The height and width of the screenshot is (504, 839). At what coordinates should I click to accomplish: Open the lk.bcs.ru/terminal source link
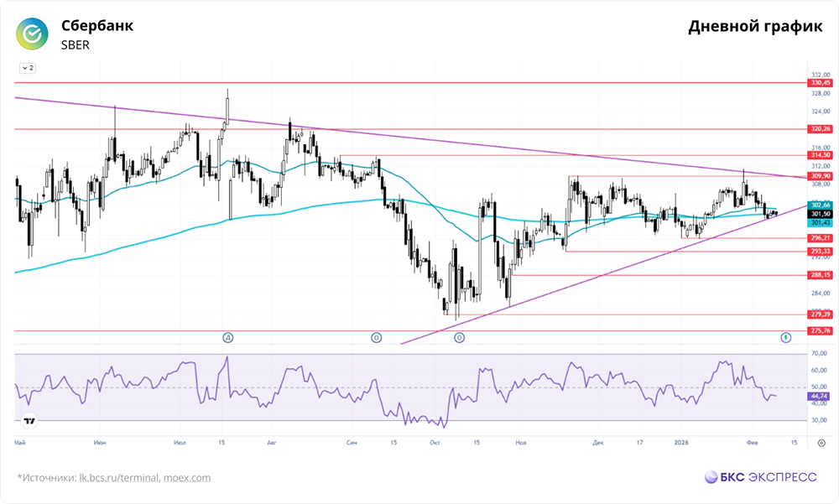(x=119, y=478)
